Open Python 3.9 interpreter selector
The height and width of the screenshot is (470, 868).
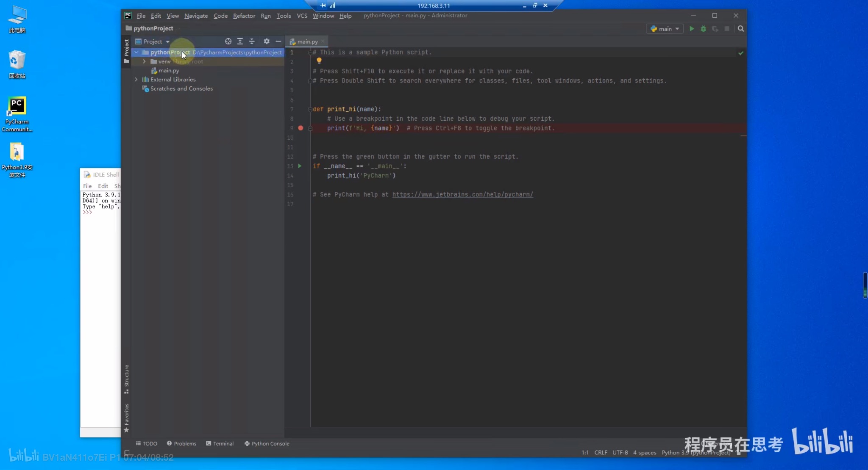696,453
